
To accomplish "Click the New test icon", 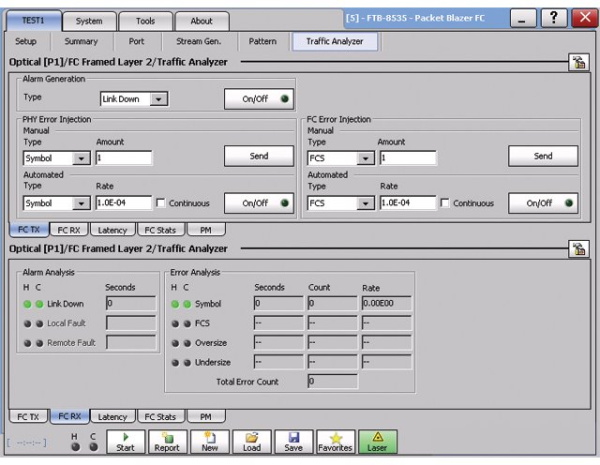I will coord(210,442).
